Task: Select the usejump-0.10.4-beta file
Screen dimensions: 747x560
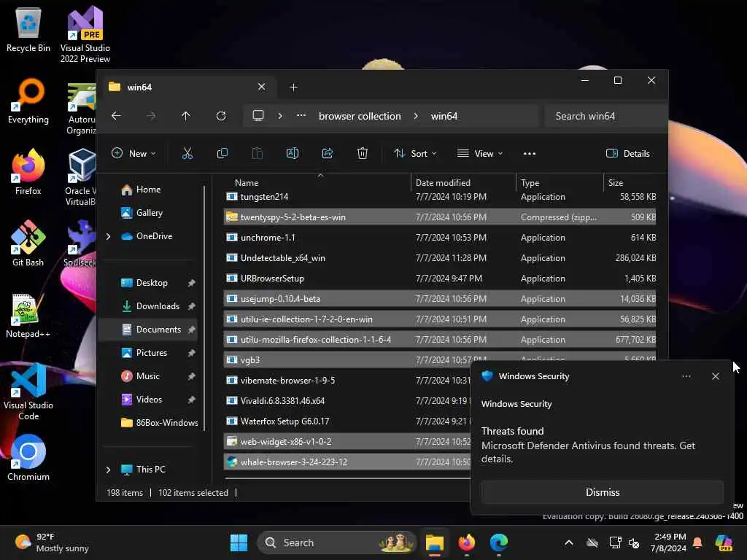Action: click(x=440, y=299)
